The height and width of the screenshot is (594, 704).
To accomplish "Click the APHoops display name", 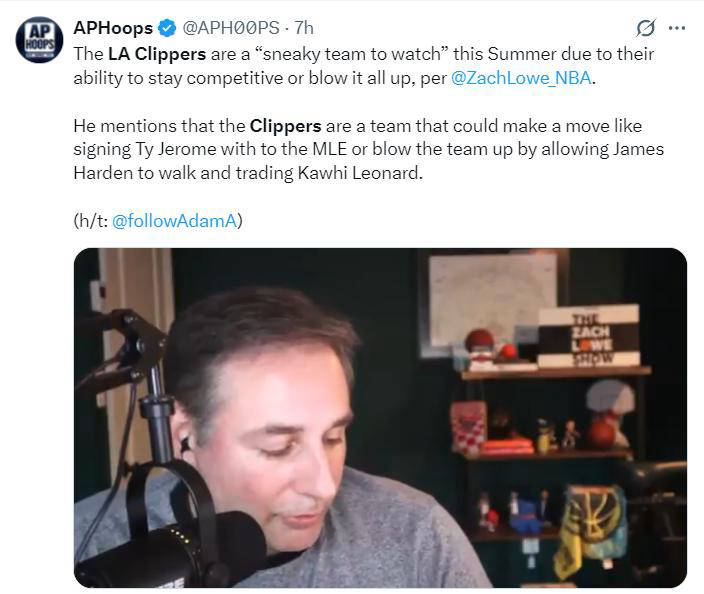I will (x=113, y=28).
